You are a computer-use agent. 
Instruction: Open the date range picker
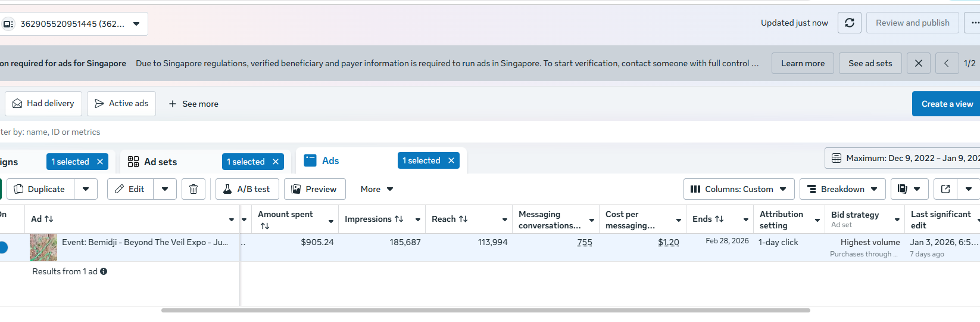904,158
